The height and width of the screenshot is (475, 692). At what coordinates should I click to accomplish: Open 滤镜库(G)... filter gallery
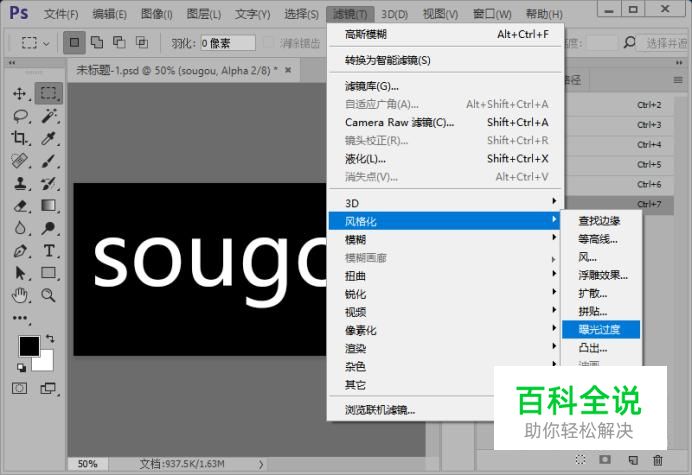(446, 86)
